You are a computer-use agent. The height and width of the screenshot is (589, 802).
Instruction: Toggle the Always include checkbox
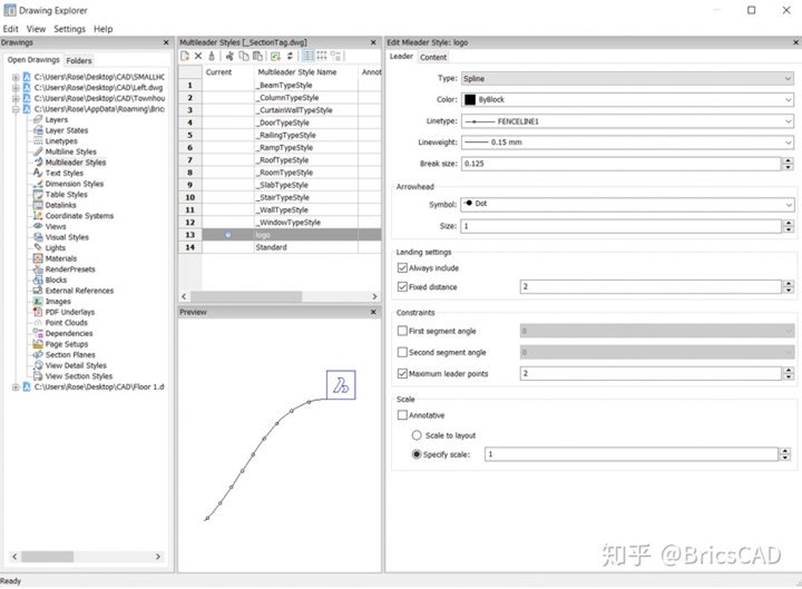(402, 268)
